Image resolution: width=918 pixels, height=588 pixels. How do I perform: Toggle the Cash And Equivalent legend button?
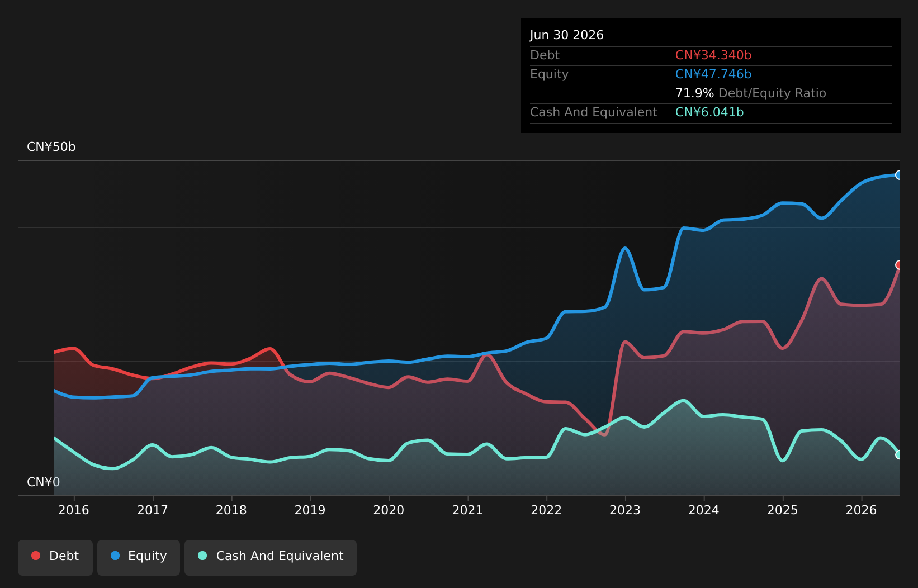[271, 557]
